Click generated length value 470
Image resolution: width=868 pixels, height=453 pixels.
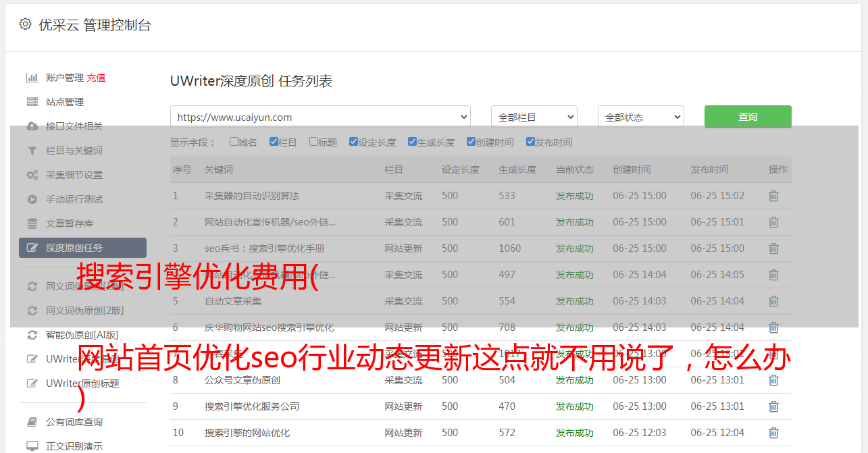tap(507, 406)
